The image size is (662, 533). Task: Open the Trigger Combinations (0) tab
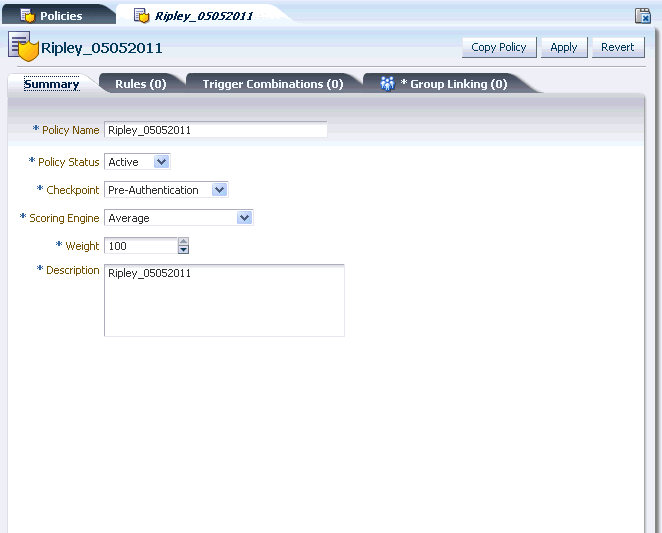point(273,84)
